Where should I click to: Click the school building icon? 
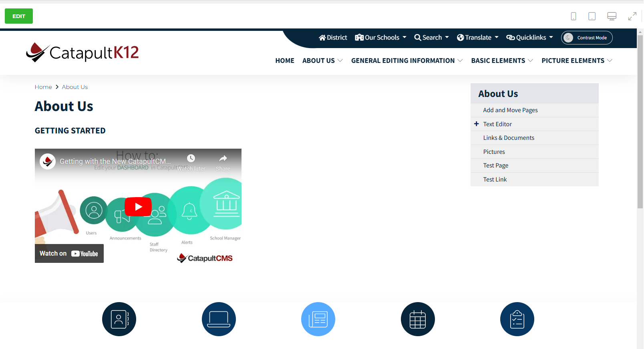click(359, 37)
